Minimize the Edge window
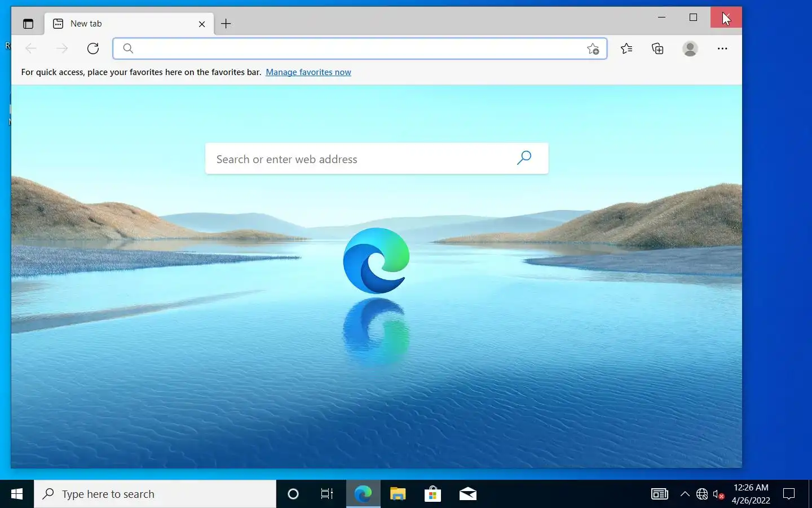The height and width of the screenshot is (508, 812). click(662, 17)
